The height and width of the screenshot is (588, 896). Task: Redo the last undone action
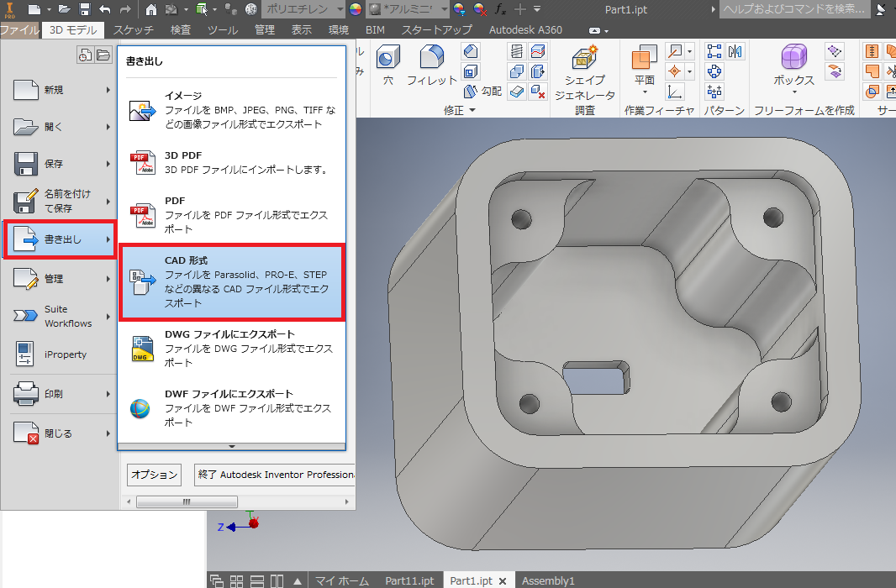pos(125,9)
